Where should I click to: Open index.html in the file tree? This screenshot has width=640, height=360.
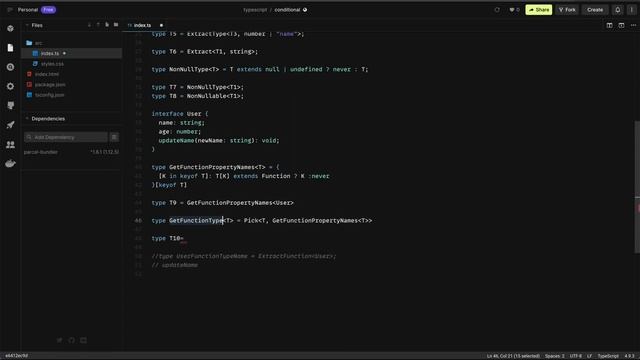(47, 74)
